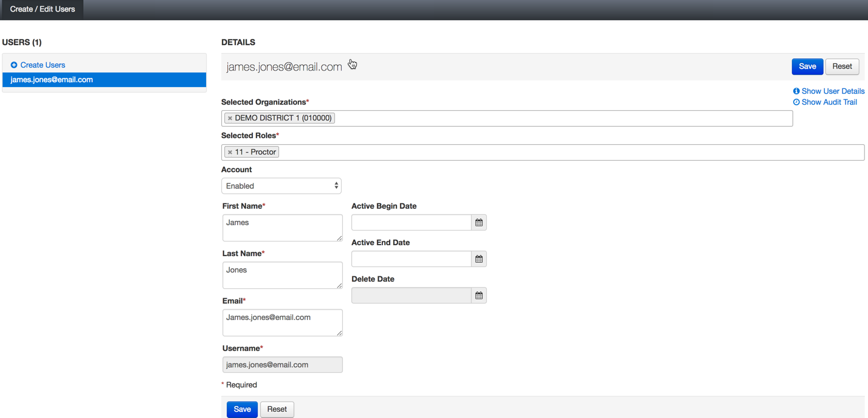This screenshot has height=418, width=868.
Task: Click the info icon beside Show User Details
Action: coord(796,91)
